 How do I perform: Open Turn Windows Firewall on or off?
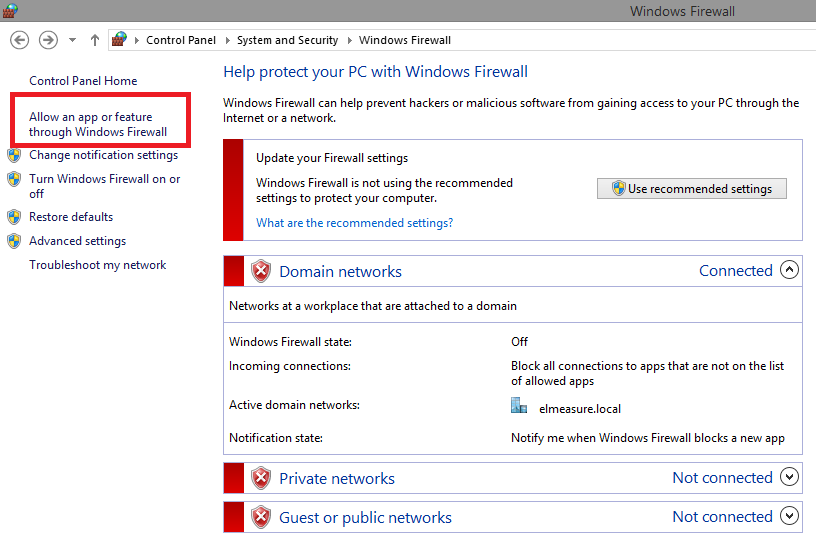105,186
